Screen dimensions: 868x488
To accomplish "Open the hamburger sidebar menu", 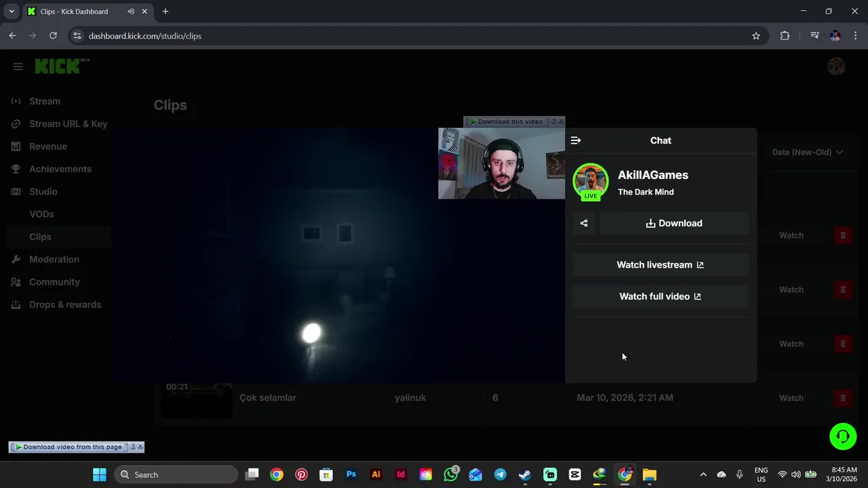I will [x=18, y=66].
